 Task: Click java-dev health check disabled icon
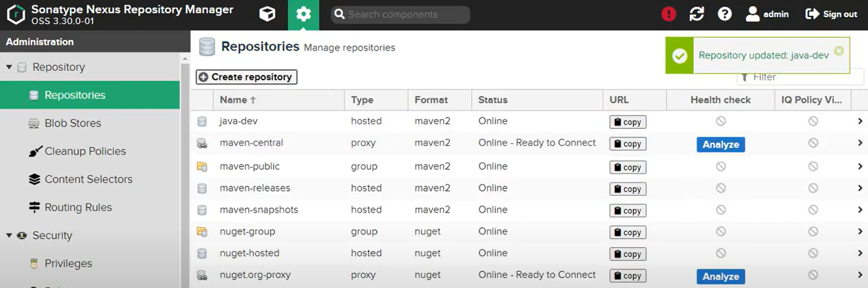721,121
